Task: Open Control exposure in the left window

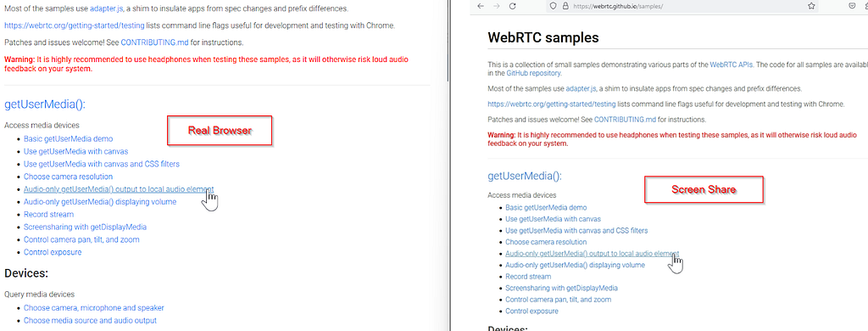Action: 53,252
